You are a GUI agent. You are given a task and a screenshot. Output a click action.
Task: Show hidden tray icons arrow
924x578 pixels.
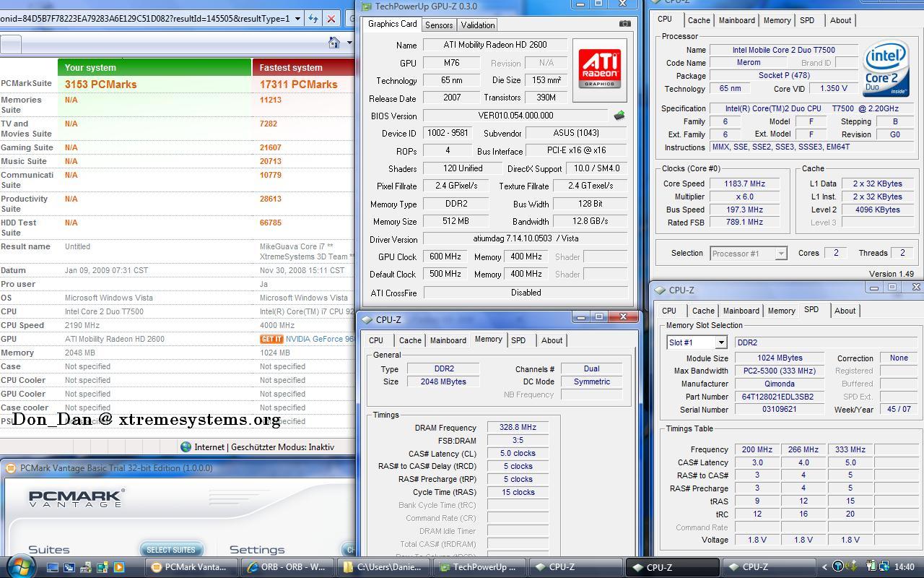(x=824, y=567)
